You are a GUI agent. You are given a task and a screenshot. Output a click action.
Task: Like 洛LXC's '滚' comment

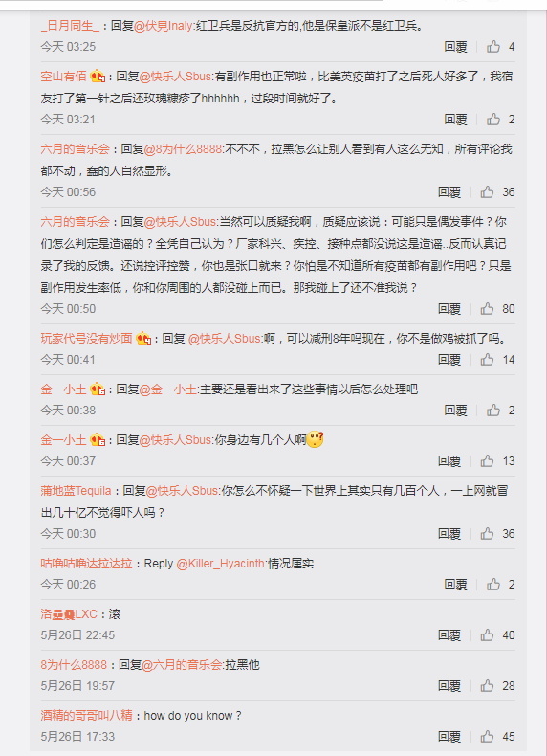(487, 635)
